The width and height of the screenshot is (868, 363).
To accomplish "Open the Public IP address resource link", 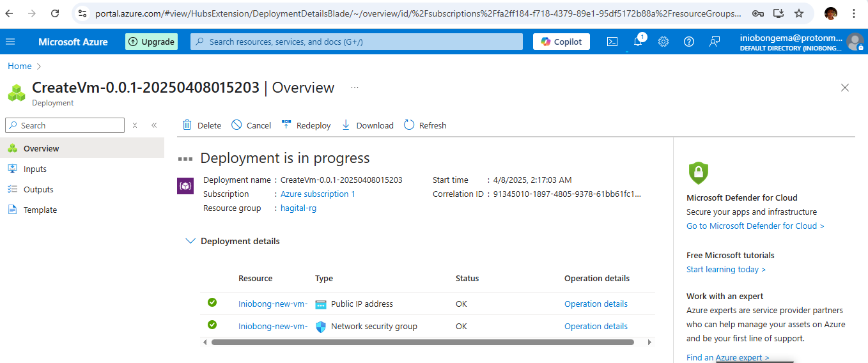I will coord(273,304).
